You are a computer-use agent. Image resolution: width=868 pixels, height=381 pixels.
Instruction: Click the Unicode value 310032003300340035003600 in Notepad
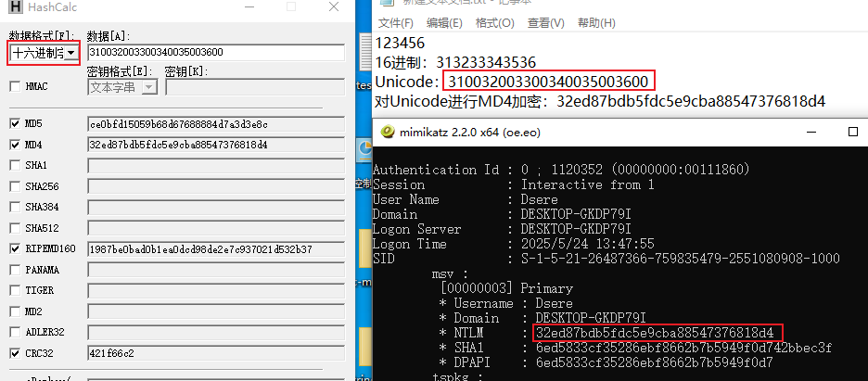548,82
